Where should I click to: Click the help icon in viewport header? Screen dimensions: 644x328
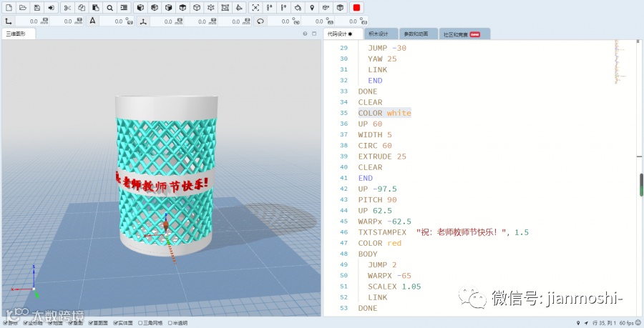305,34
